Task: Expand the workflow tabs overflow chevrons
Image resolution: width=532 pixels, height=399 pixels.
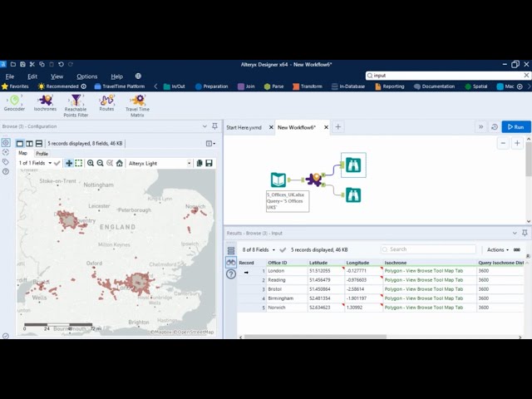Action: 480,127
